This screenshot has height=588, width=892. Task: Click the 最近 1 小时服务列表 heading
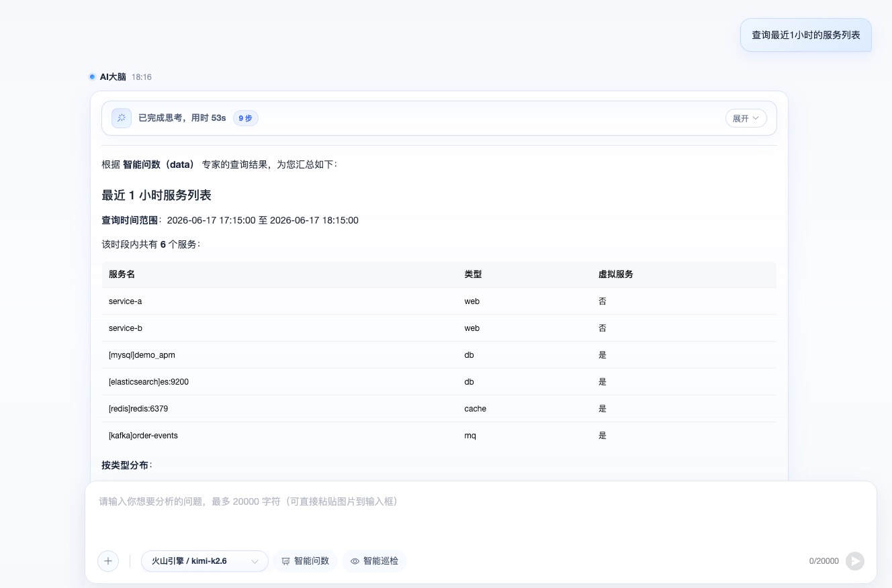[157, 195]
